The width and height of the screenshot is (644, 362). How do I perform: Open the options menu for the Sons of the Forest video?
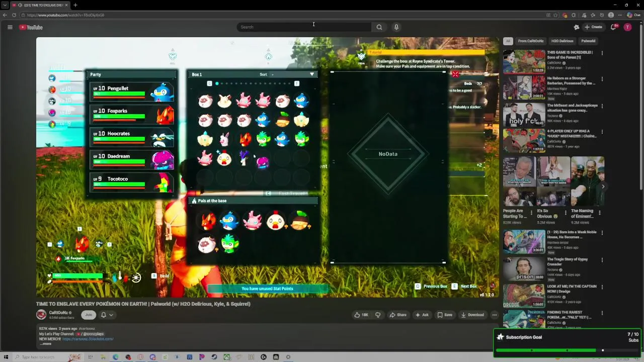602,53
